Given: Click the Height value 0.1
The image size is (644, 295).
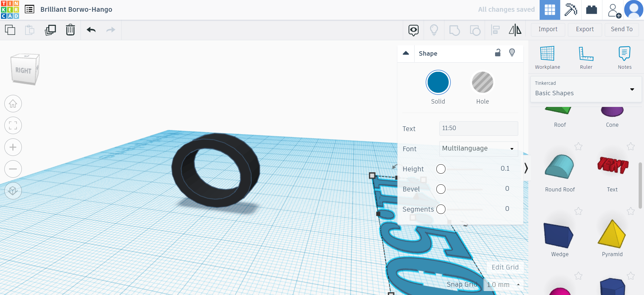Looking at the screenshot, I should click(505, 169).
